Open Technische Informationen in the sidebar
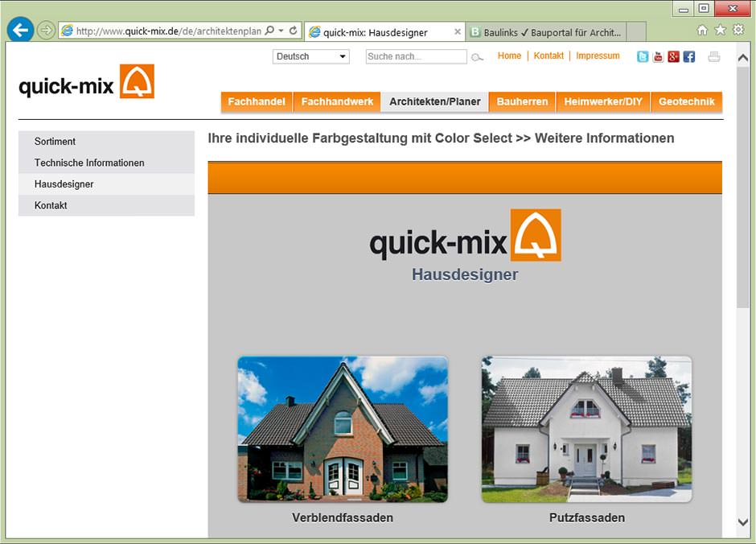756x544 pixels. [106, 163]
